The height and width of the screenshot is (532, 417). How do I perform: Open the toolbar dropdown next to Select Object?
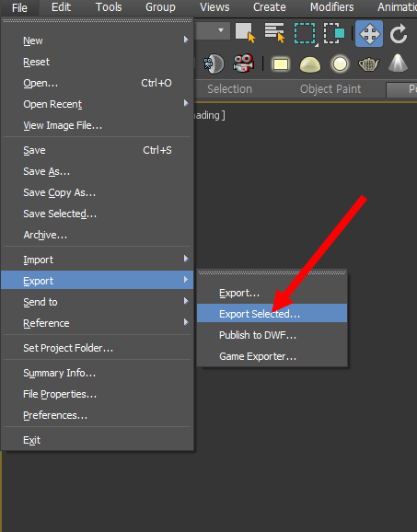pyautogui.click(x=221, y=30)
